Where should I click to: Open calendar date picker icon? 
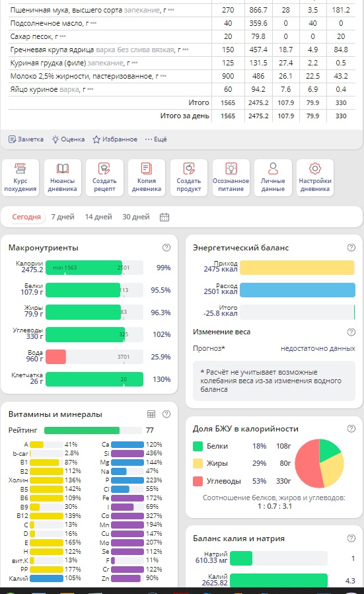click(x=164, y=217)
